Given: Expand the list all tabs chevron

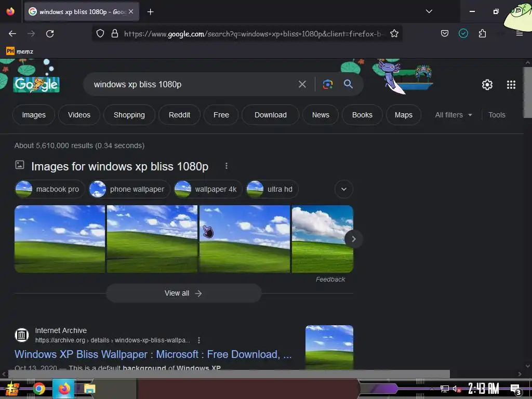Looking at the screenshot, I should pos(429,11).
